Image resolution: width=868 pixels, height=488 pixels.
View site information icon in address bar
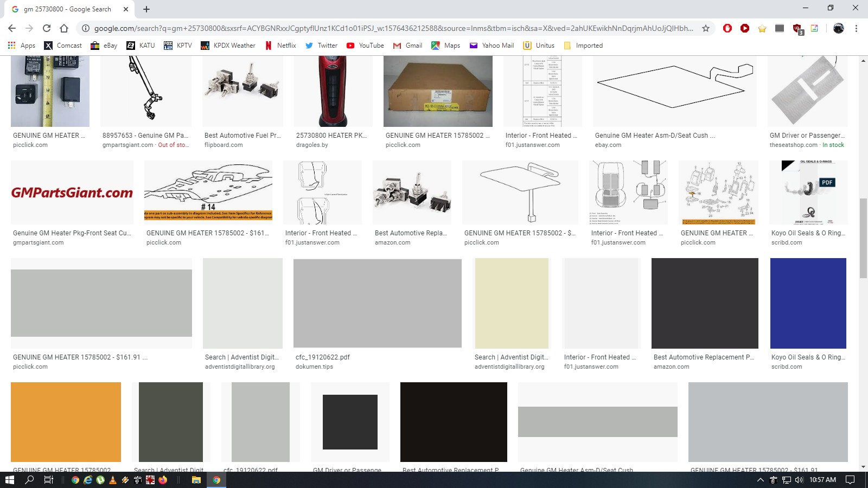(x=85, y=28)
